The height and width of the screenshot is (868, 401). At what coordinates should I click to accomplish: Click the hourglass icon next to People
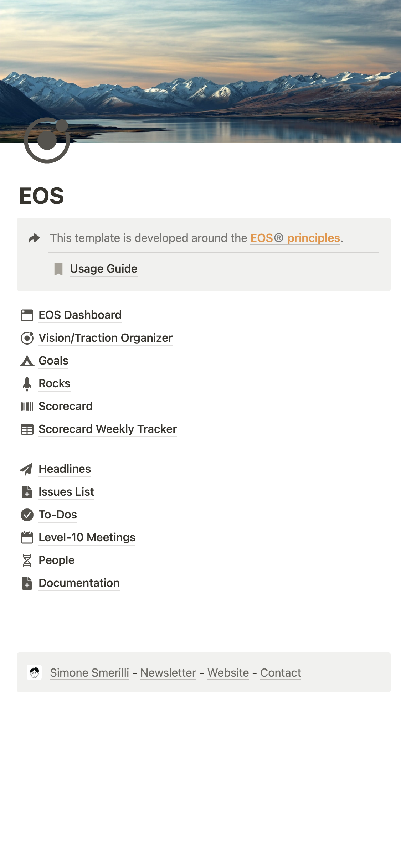(x=27, y=560)
